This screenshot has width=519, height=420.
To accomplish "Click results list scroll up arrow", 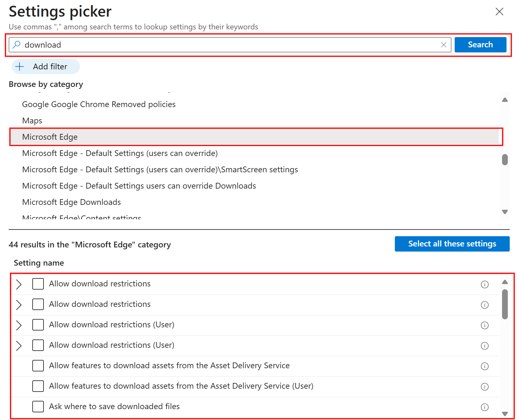I will pyautogui.click(x=505, y=282).
